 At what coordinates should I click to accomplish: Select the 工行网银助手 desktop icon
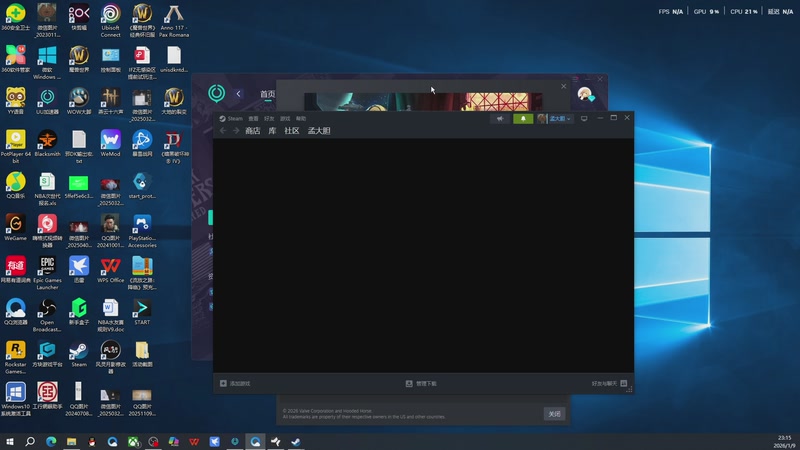click(47, 395)
